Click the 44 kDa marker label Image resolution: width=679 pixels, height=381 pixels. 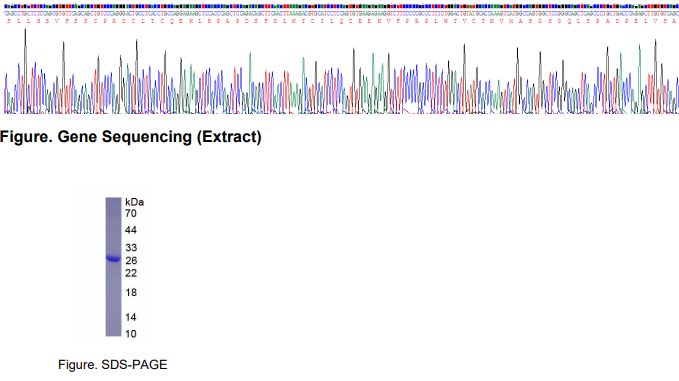tap(131, 230)
